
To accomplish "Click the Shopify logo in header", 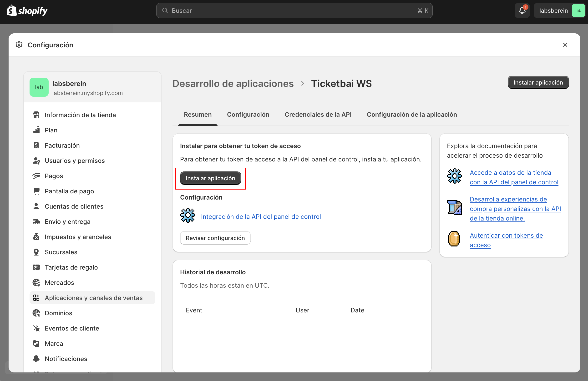I will pos(27,11).
